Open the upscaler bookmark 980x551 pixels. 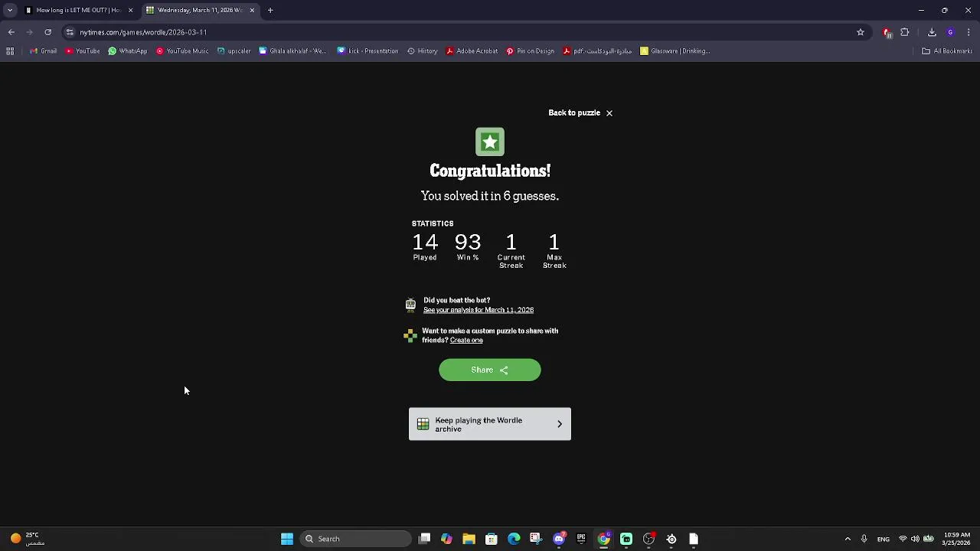click(x=234, y=51)
